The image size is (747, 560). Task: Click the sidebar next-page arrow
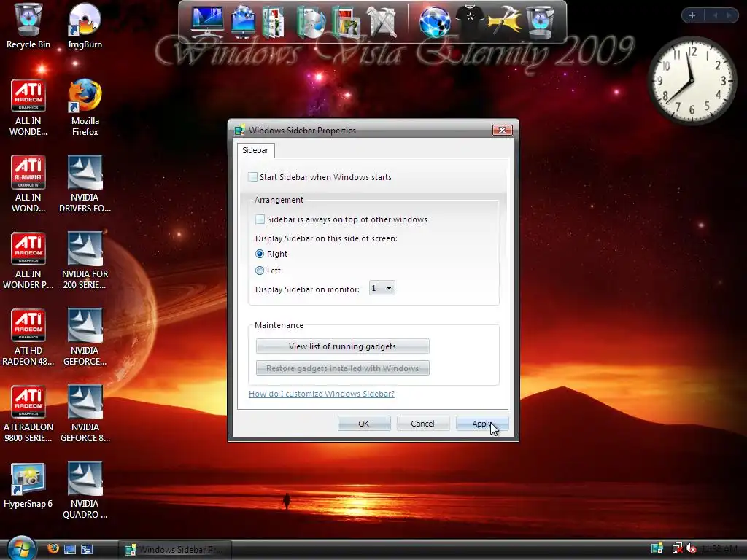click(x=729, y=15)
